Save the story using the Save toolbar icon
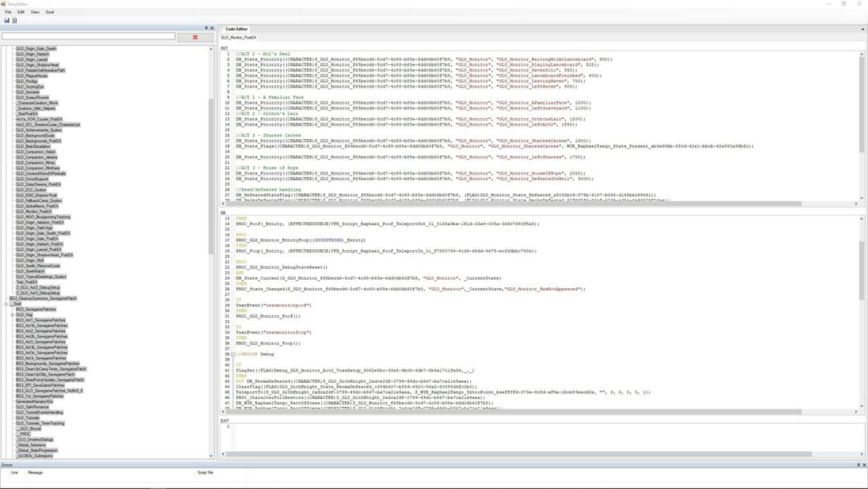 point(7,20)
